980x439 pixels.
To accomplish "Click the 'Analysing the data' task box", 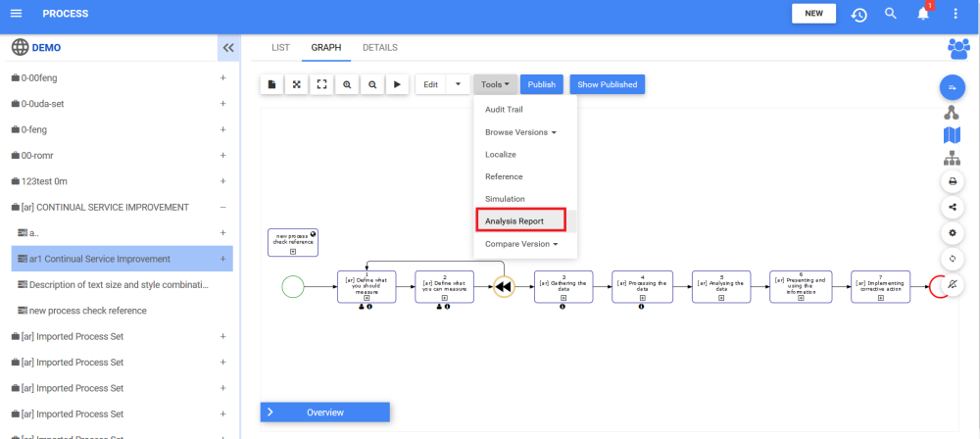I will tap(721, 287).
